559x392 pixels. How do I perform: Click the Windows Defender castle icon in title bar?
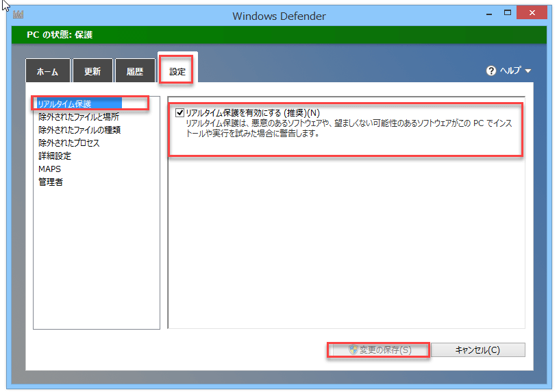[x=18, y=14]
